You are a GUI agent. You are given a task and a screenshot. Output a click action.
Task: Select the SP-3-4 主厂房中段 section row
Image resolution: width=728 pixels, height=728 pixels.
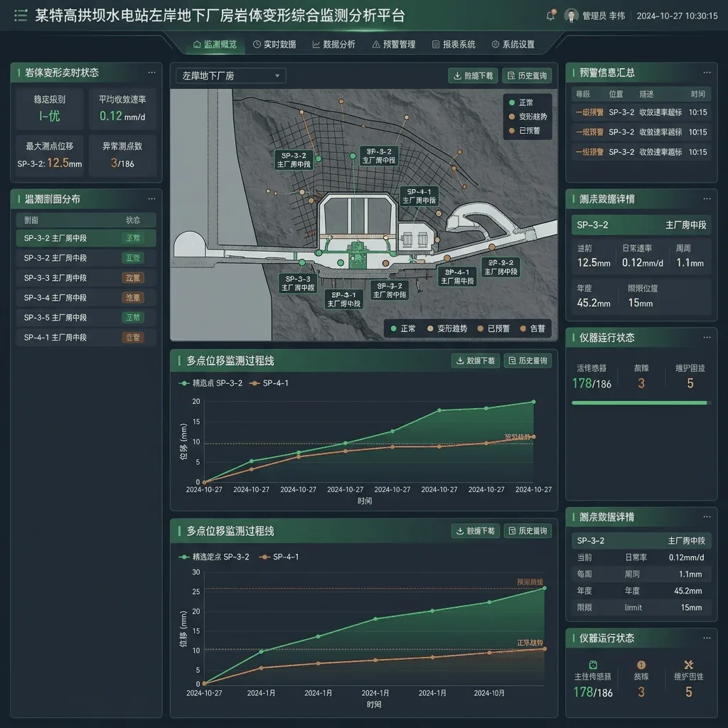click(x=86, y=298)
